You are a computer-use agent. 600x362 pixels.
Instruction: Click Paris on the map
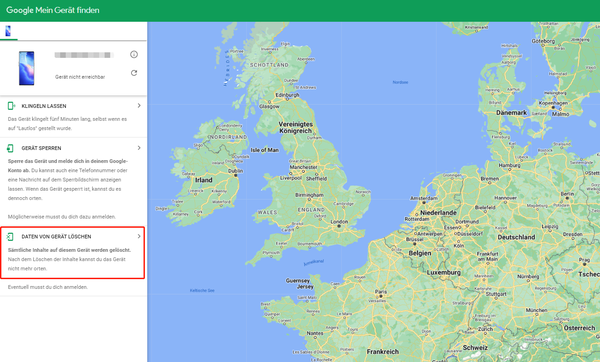point(381,292)
